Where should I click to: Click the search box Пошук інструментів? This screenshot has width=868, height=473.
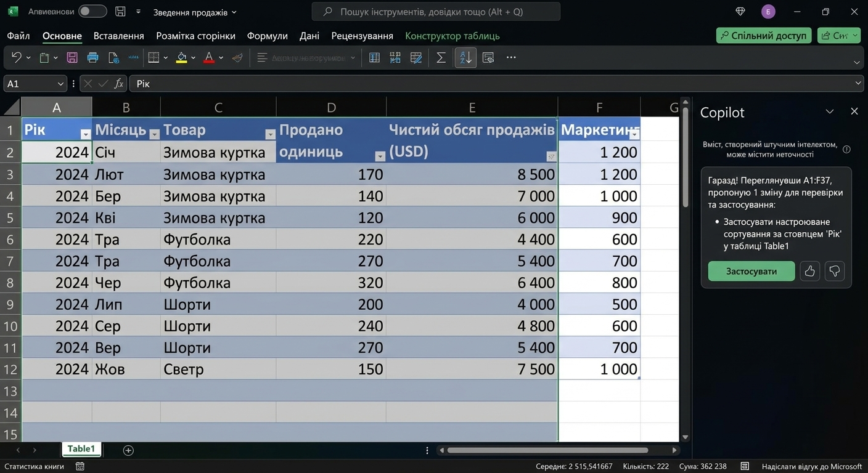pyautogui.click(x=436, y=12)
